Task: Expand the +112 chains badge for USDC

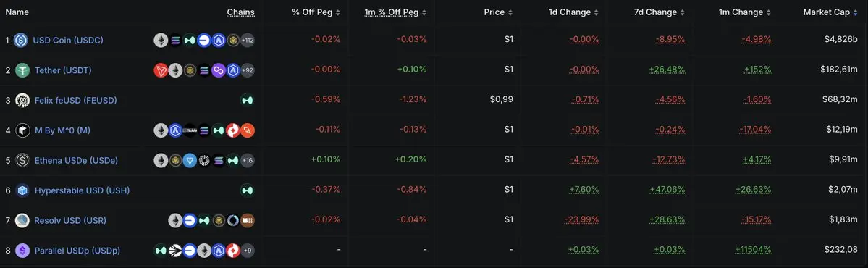Action: (x=248, y=40)
